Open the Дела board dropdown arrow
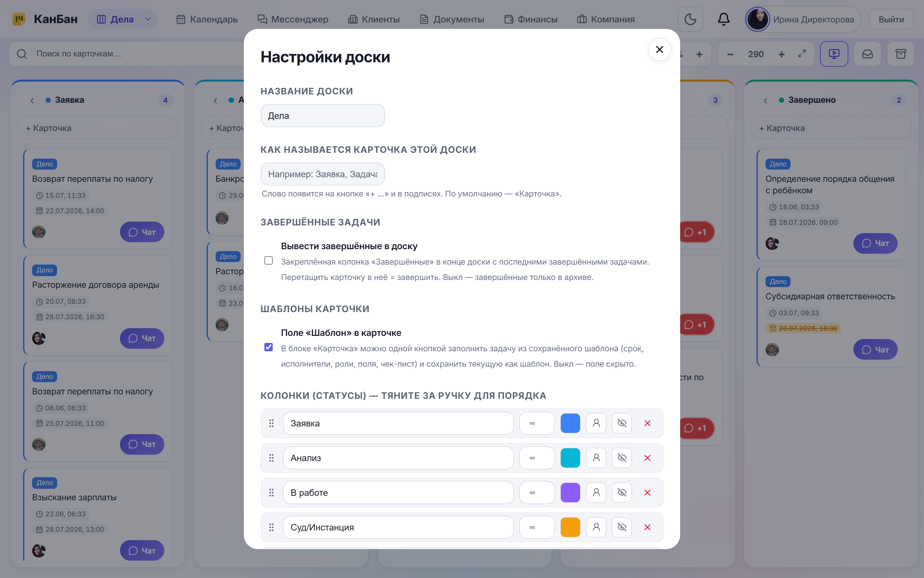Viewport: 924px width, 578px height. click(x=148, y=19)
